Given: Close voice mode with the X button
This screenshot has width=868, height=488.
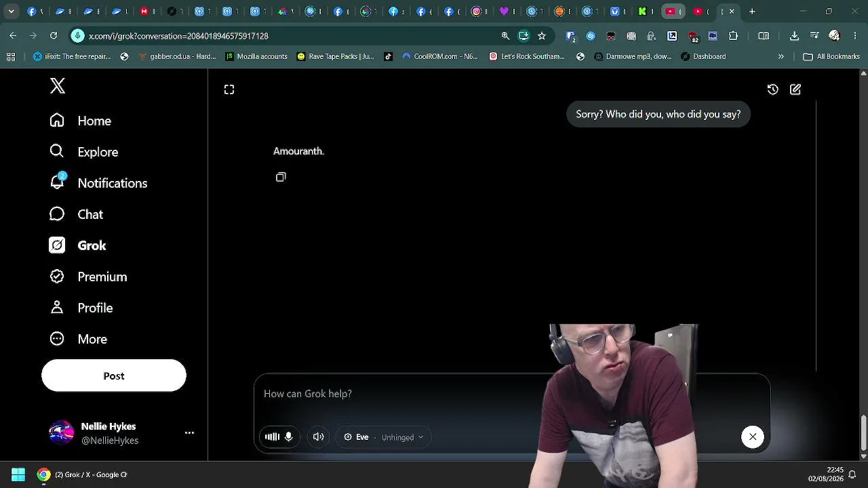Looking at the screenshot, I should [x=753, y=436].
